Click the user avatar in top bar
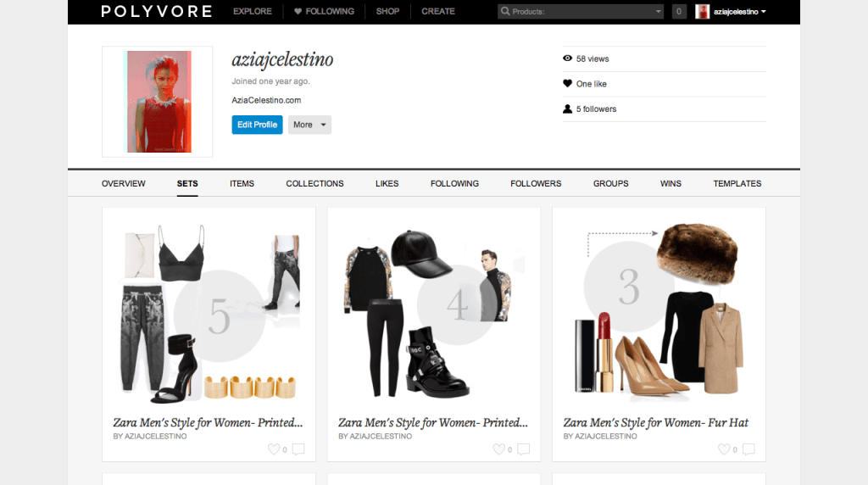The height and width of the screenshot is (485, 868). click(x=702, y=12)
